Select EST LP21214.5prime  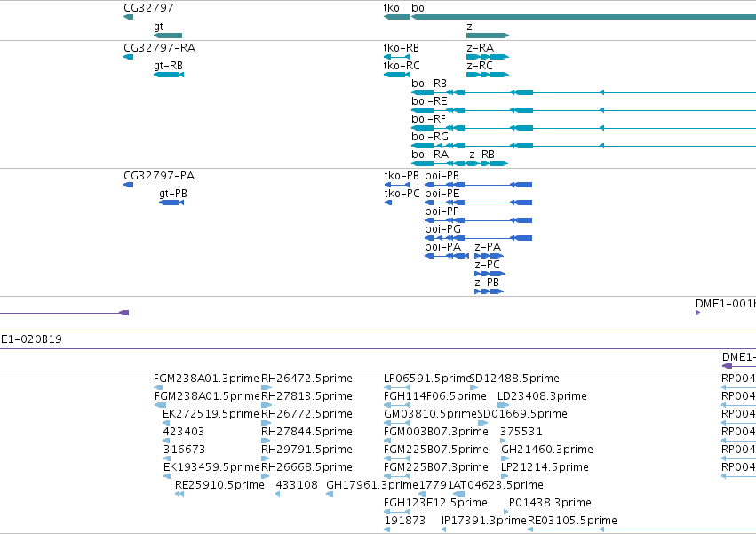click(x=545, y=467)
